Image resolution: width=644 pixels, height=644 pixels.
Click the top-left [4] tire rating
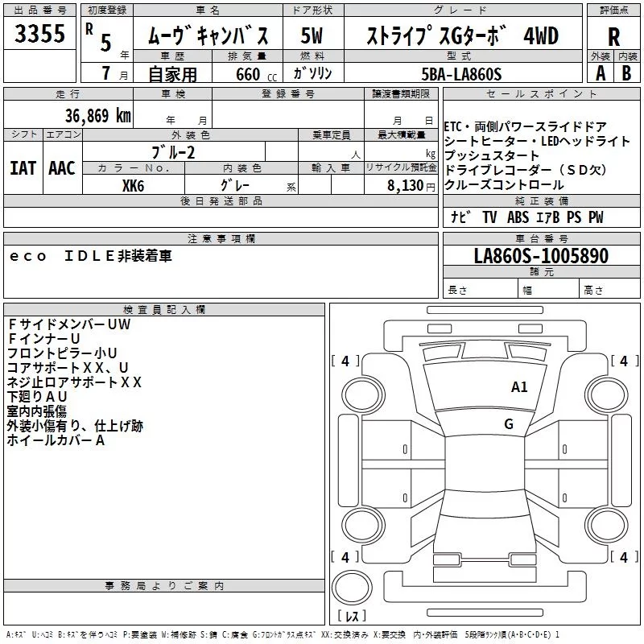click(x=345, y=361)
